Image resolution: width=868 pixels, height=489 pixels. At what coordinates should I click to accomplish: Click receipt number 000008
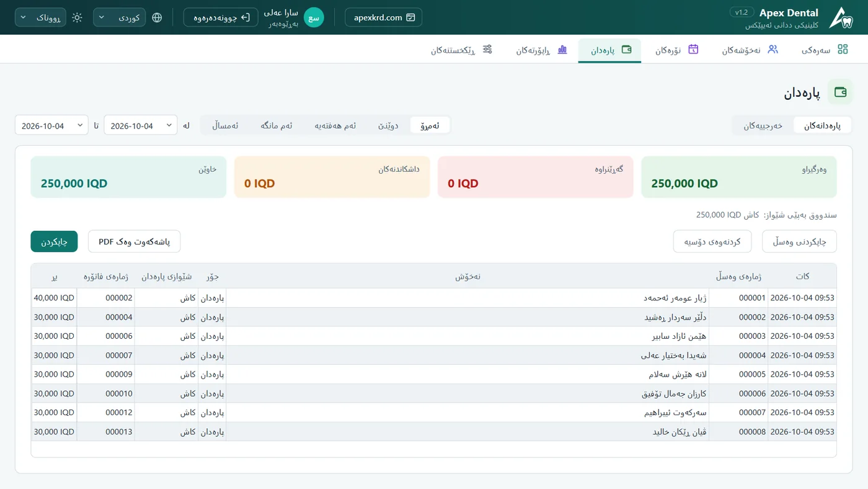(x=753, y=432)
